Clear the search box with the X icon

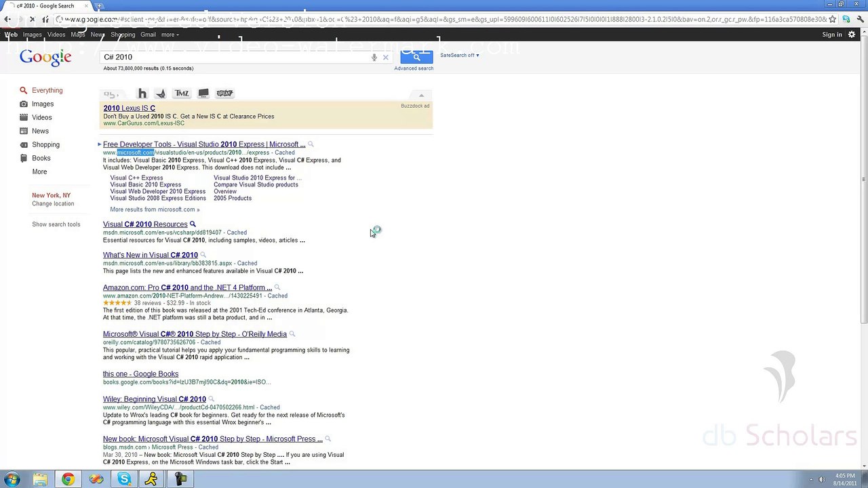tap(386, 58)
